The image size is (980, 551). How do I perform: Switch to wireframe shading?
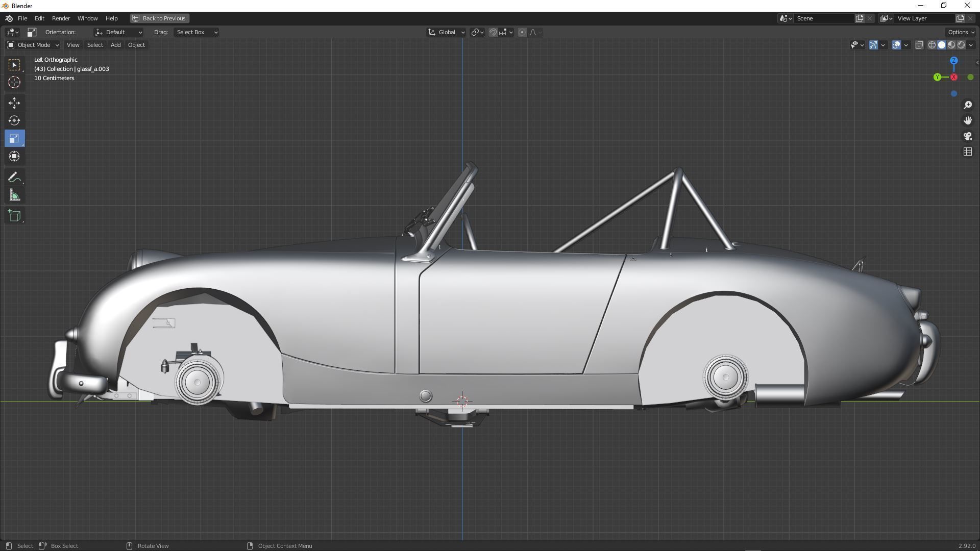click(x=932, y=45)
